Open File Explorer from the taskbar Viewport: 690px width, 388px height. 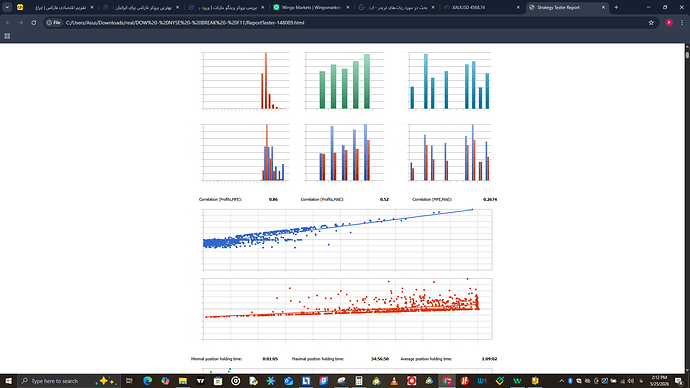(x=183, y=381)
